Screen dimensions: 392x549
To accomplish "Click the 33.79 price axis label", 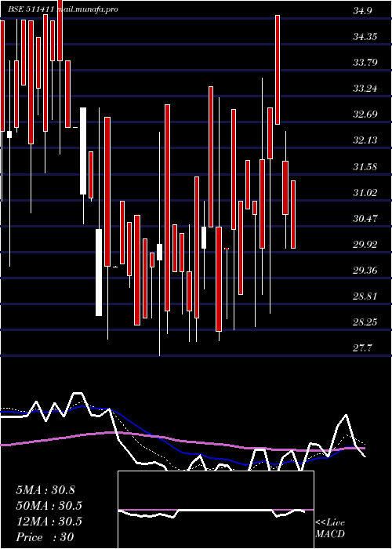I will click(365, 62).
